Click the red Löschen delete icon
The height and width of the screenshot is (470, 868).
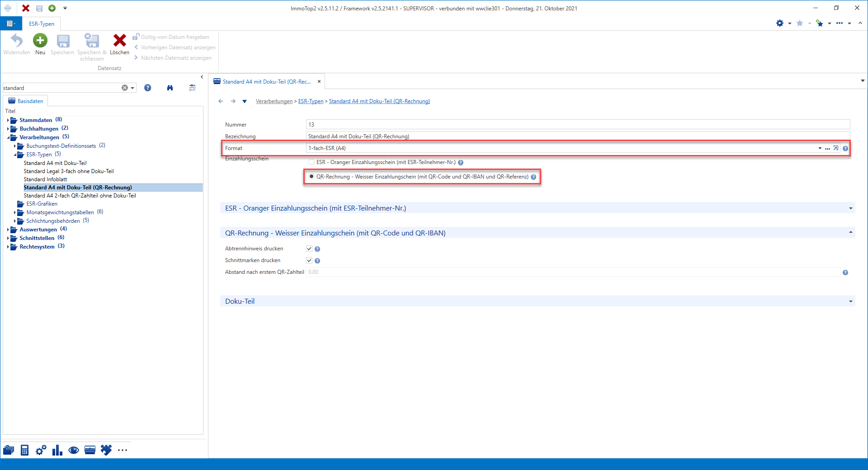tap(119, 41)
